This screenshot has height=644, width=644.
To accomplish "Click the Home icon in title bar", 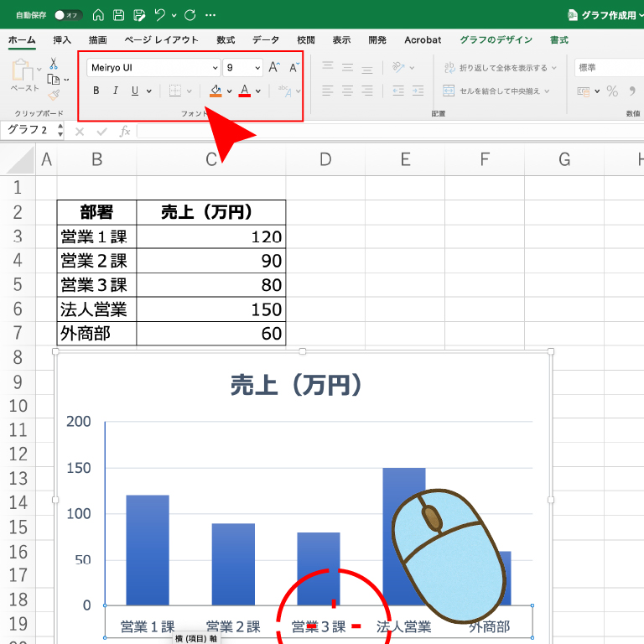I will pyautogui.click(x=98, y=15).
